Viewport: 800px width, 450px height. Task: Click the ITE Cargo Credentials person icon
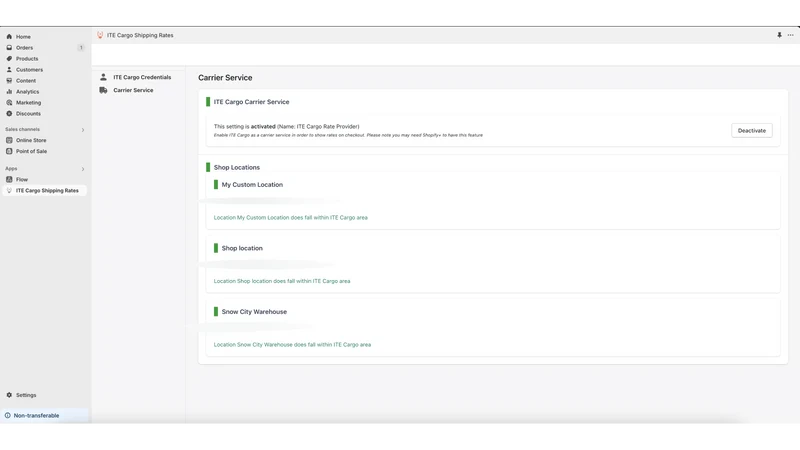point(104,77)
